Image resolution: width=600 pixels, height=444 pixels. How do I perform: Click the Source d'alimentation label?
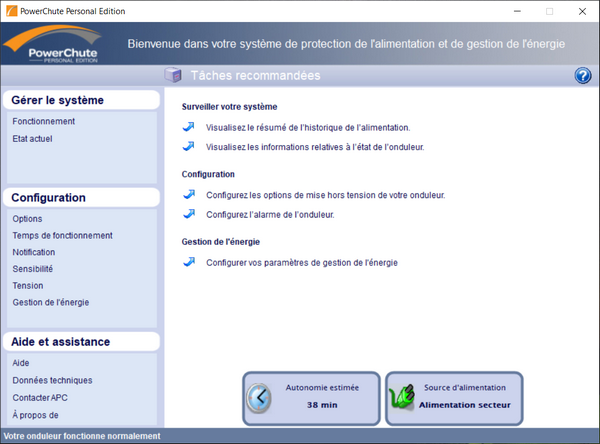coord(465,387)
